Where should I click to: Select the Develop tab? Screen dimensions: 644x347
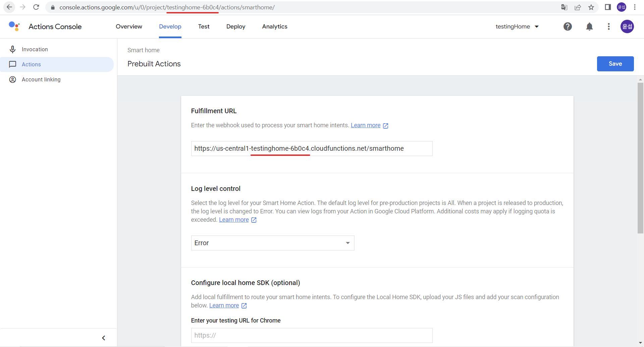[x=170, y=26]
